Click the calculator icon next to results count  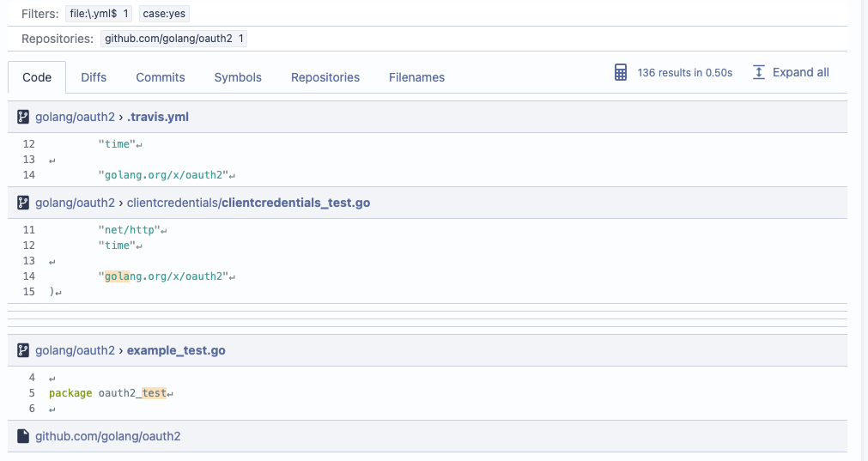(x=621, y=72)
